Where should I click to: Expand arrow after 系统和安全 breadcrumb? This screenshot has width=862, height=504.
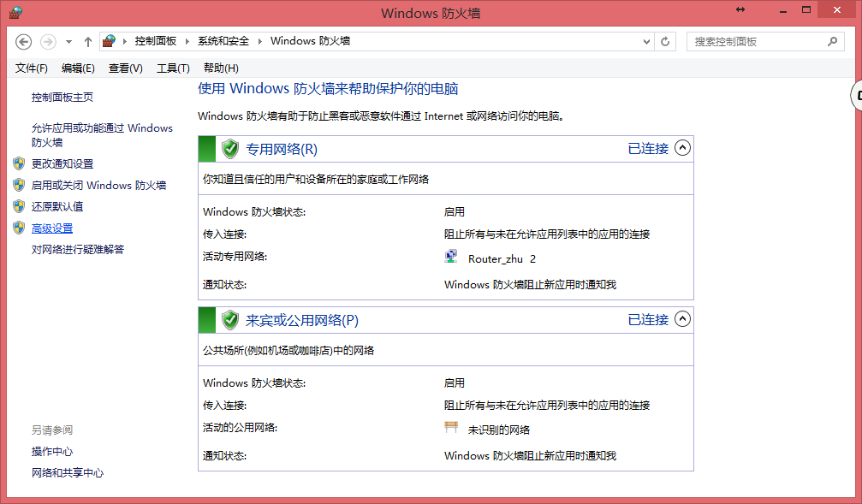tap(259, 41)
